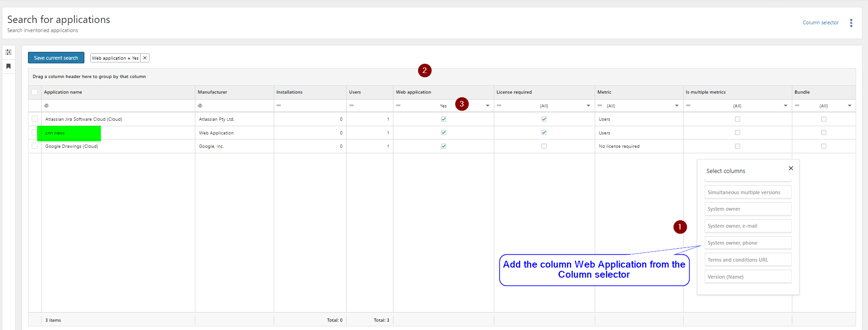The height and width of the screenshot is (330, 868).
Task: Toggle Web application checkbox for cnn news
Action: pos(443,133)
